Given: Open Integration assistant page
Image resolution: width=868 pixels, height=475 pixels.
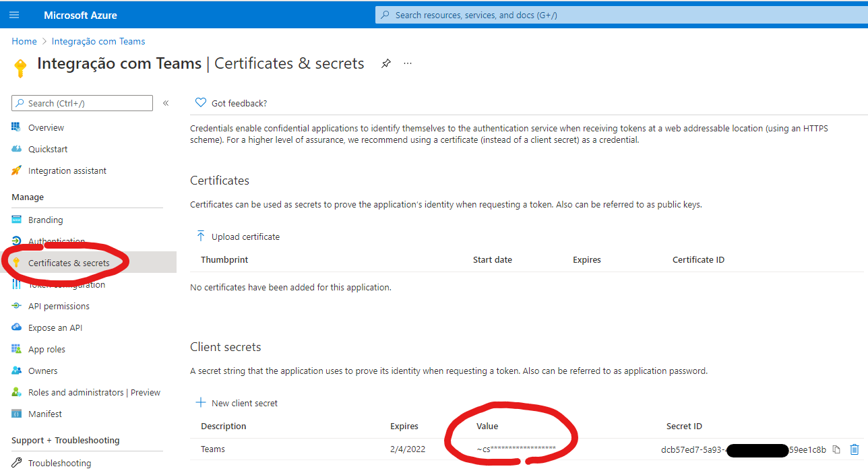Looking at the screenshot, I should 67,170.
